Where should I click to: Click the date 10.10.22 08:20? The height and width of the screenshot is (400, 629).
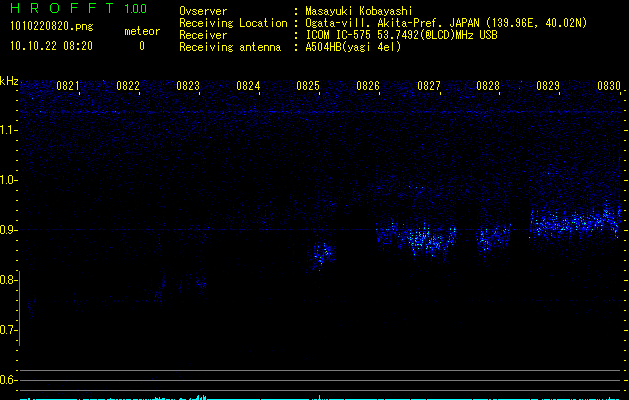[x=51, y=46]
